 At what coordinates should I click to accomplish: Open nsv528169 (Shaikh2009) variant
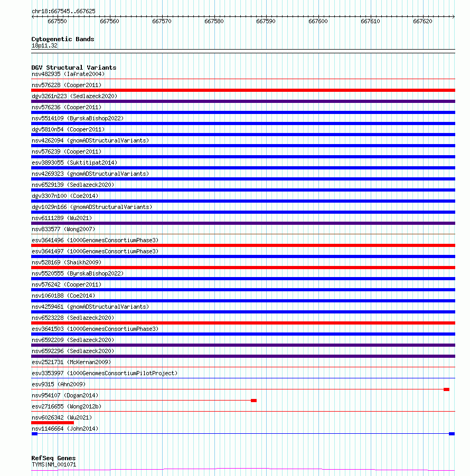coord(67,262)
